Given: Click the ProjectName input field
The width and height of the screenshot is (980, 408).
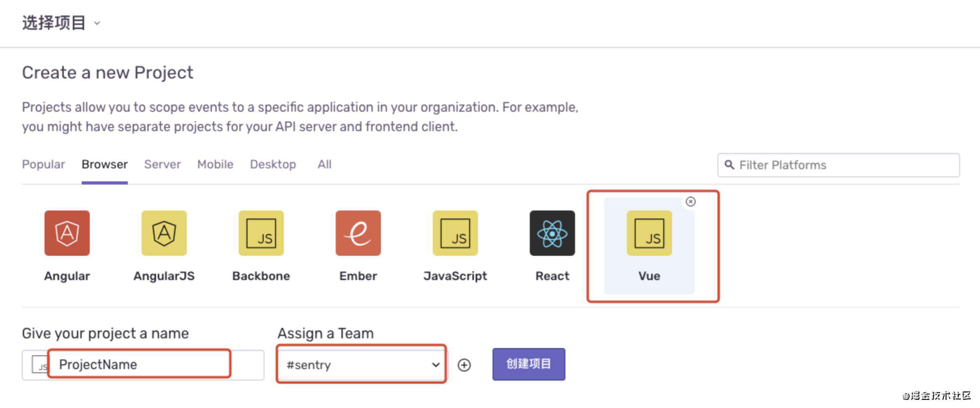Looking at the screenshot, I should pyautogui.click(x=143, y=365).
